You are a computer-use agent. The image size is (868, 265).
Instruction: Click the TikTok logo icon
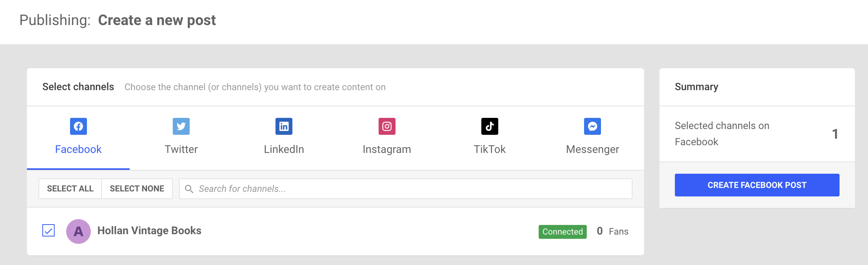click(489, 126)
